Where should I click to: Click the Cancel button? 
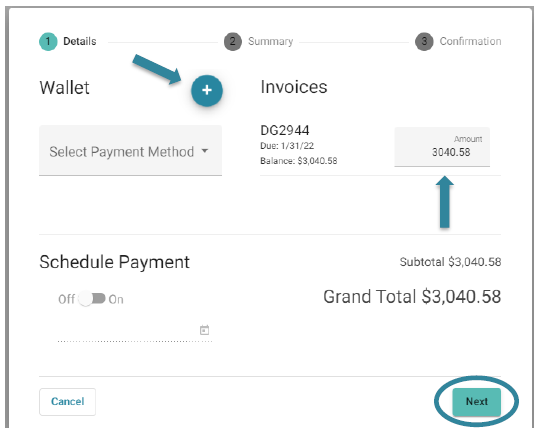[x=67, y=402]
